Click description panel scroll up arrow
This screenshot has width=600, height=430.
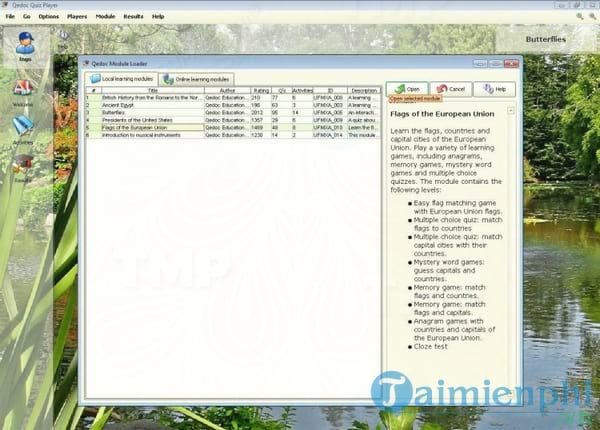pos(511,109)
